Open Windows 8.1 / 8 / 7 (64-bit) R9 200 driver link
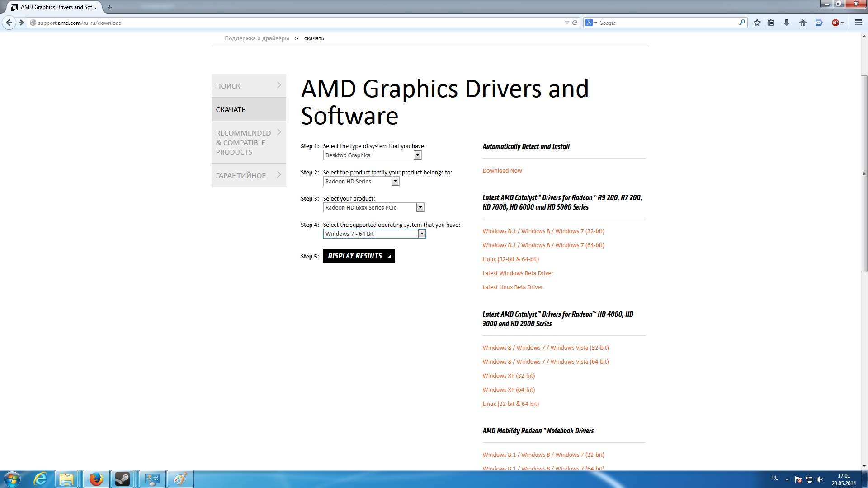 [543, 245]
